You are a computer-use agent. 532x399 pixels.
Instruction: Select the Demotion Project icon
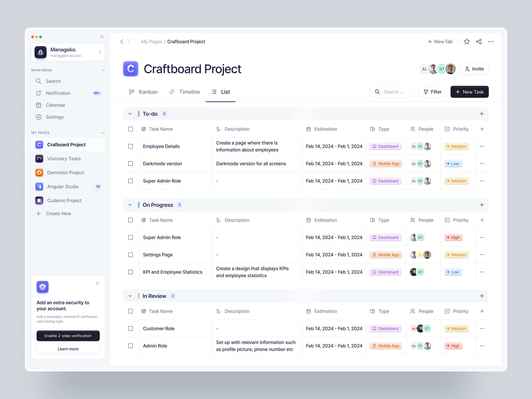click(x=39, y=172)
